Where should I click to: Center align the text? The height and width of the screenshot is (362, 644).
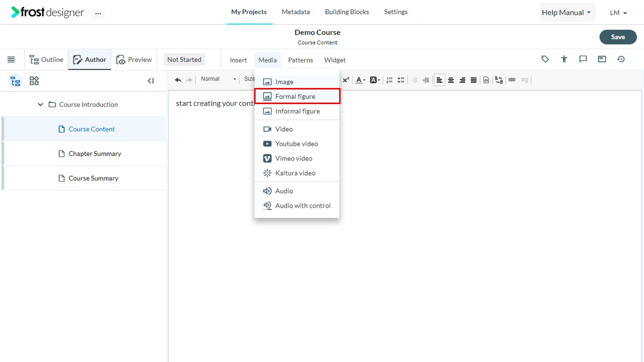click(x=451, y=79)
